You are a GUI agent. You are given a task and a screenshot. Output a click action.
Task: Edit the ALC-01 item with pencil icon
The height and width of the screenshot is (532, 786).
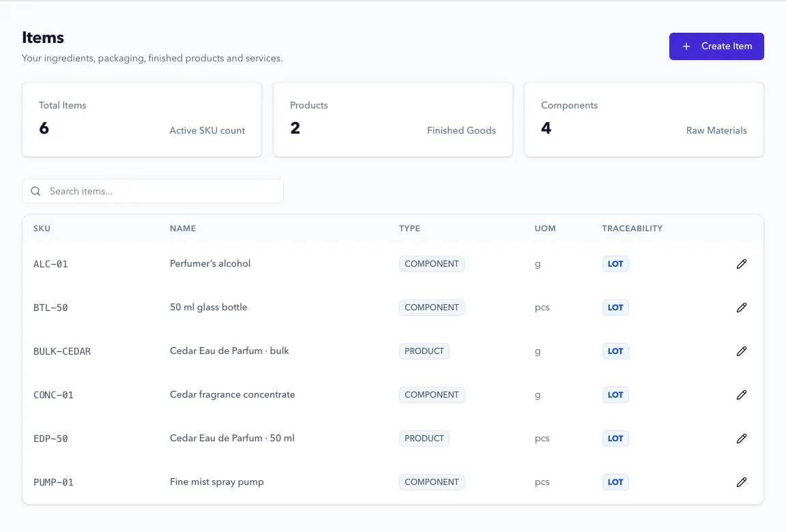point(742,264)
